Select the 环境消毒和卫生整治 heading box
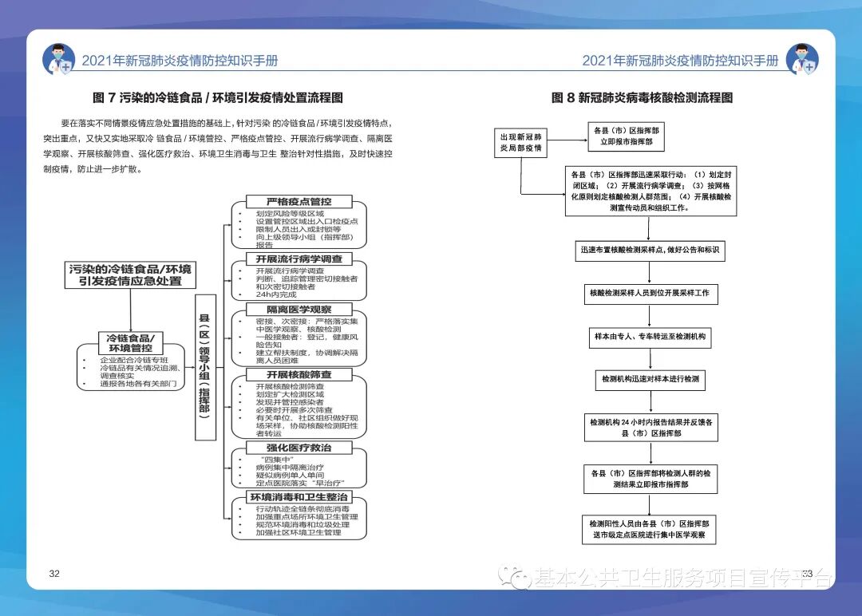Screen dimensions: 862x616 299,497
